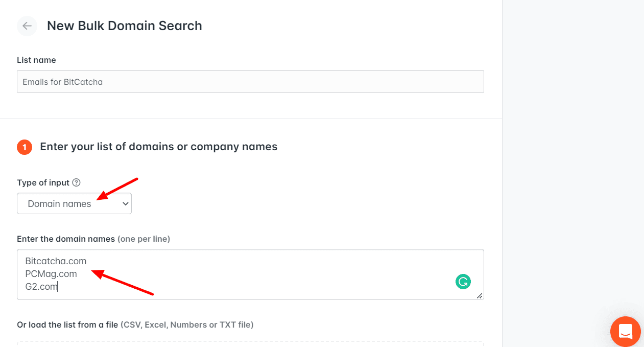Open the orange chat support widget
This screenshot has width=644, height=347.
tap(626, 332)
